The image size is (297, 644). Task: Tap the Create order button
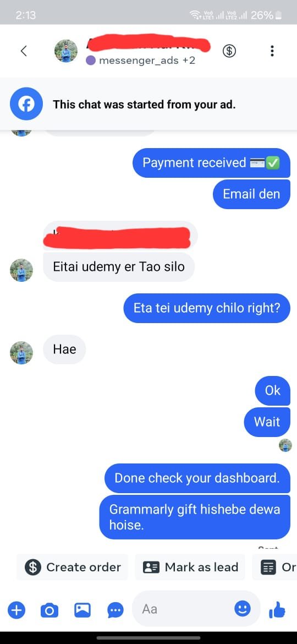coord(73,567)
